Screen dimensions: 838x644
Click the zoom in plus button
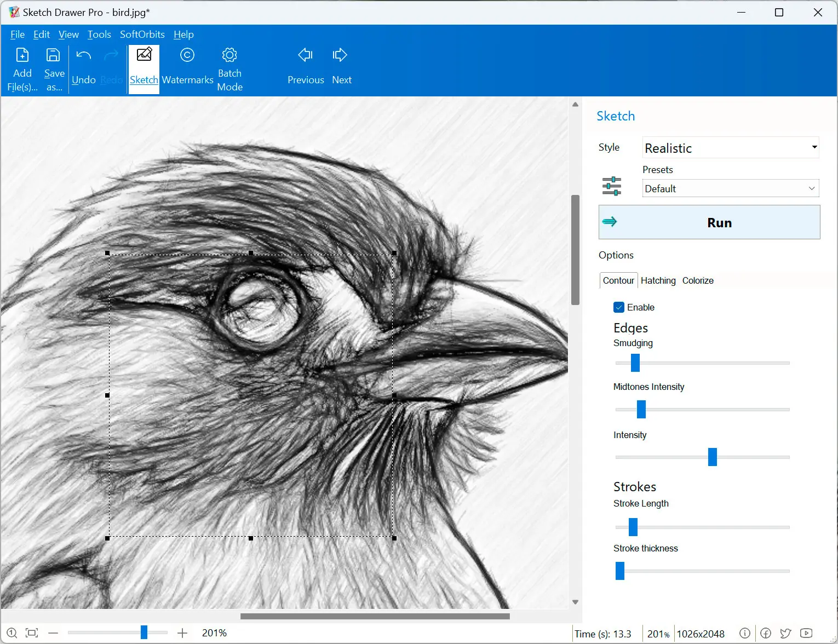coord(182,633)
